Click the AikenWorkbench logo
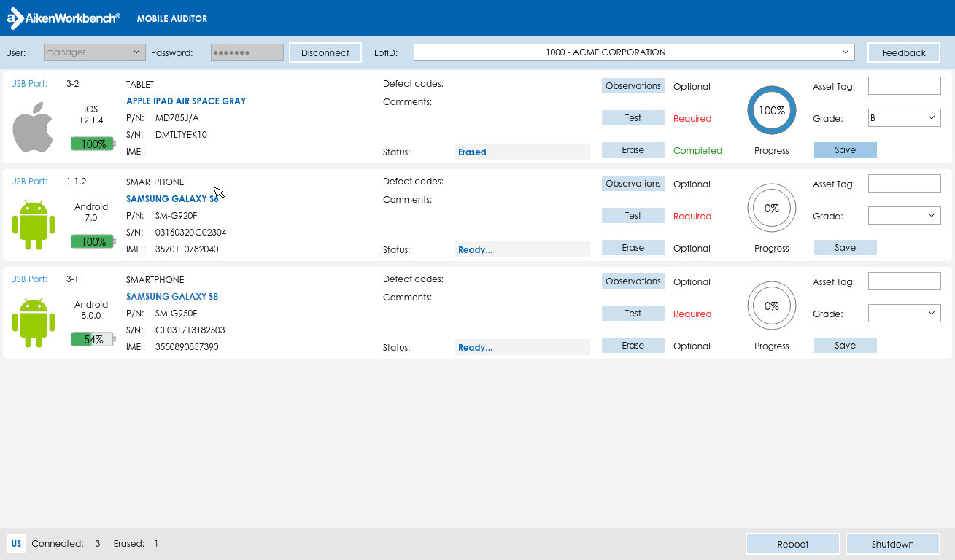 64,18
